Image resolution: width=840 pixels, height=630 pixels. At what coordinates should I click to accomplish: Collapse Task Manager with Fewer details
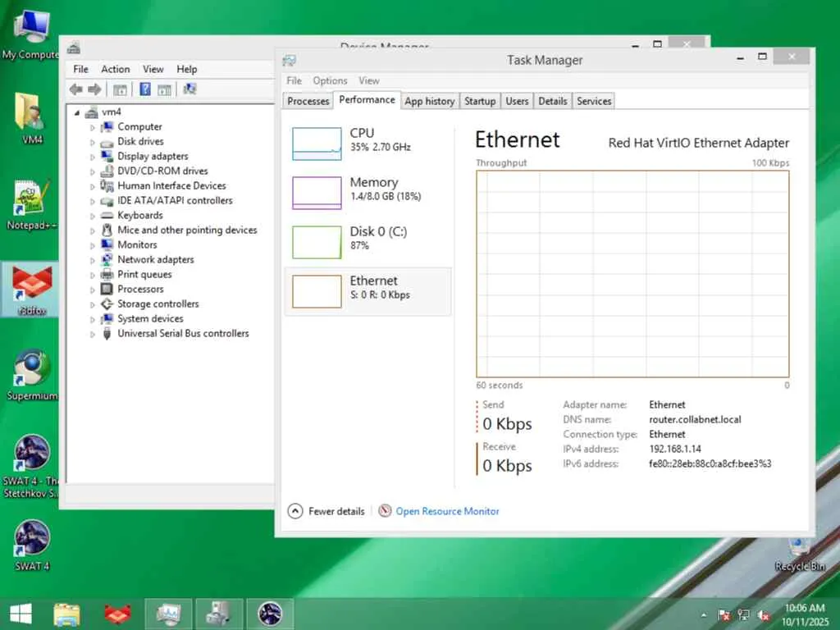pos(326,511)
